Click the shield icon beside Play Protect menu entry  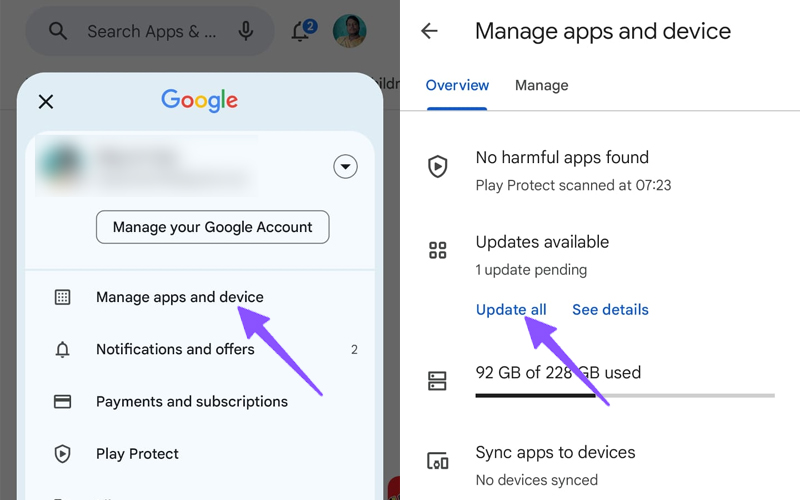coord(62,454)
